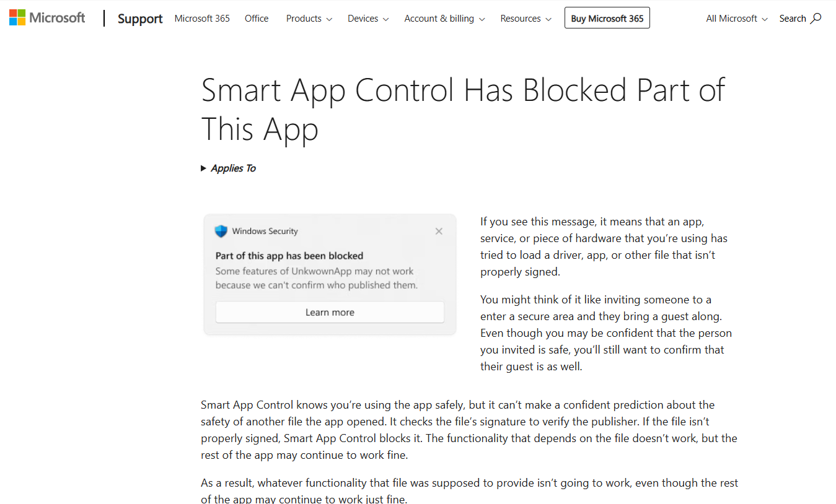Open the Account & billing dropdown
Viewport: 836px width, 504px height.
pyautogui.click(x=444, y=19)
